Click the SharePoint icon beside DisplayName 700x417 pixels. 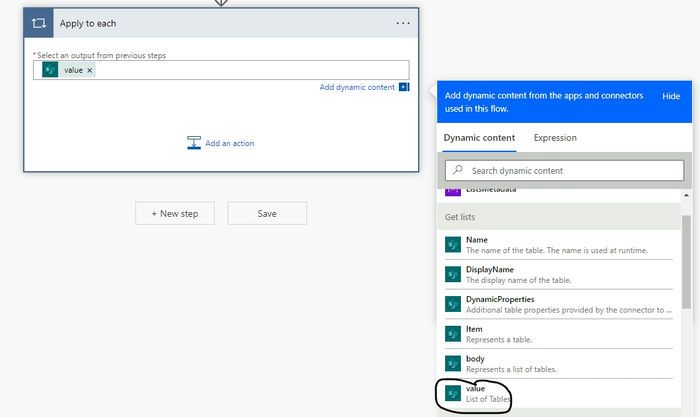pos(453,275)
